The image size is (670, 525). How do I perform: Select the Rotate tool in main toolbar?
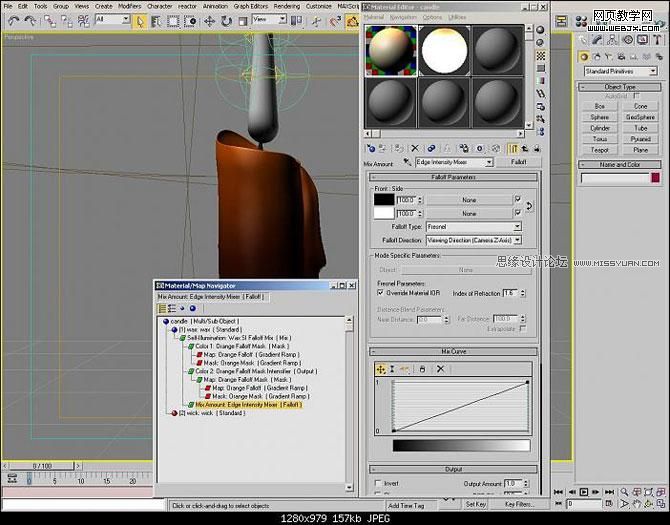[x=226, y=21]
